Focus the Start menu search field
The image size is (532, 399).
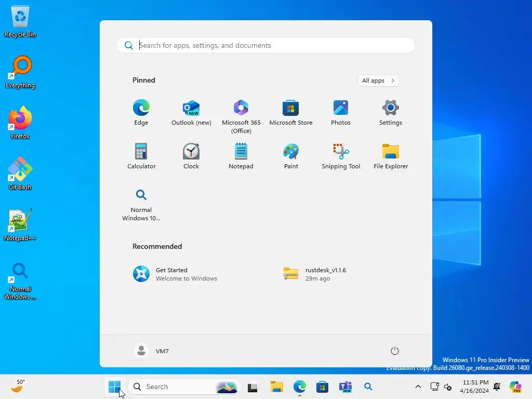click(x=266, y=45)
